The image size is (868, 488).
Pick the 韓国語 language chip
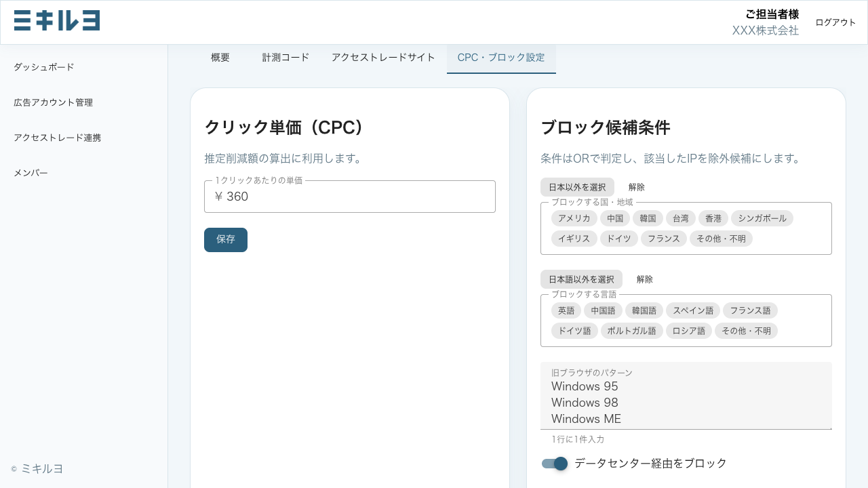[x=644, y=310]
